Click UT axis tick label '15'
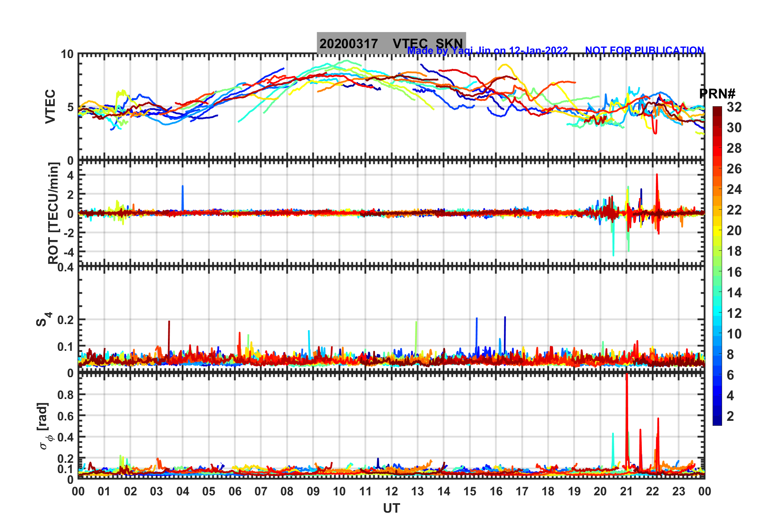The height and width of the screenshot is (532, 783). pyautogui.click(x=470, y=491)
